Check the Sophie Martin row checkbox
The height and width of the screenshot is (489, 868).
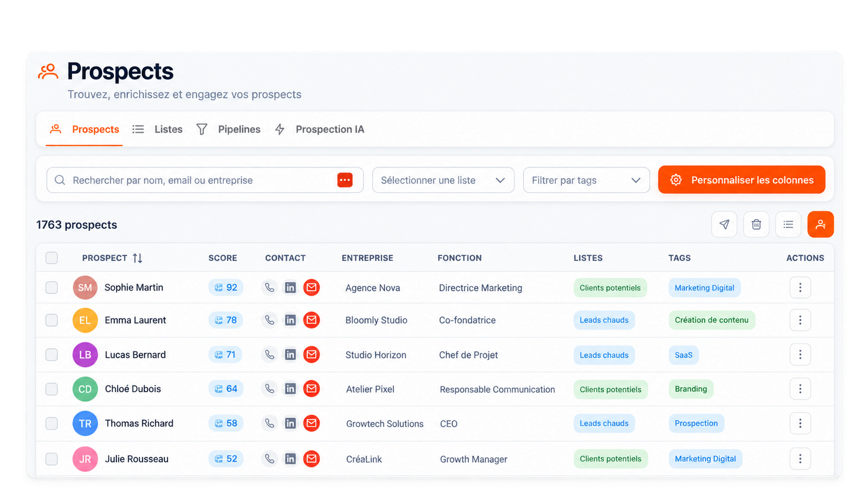51,287
